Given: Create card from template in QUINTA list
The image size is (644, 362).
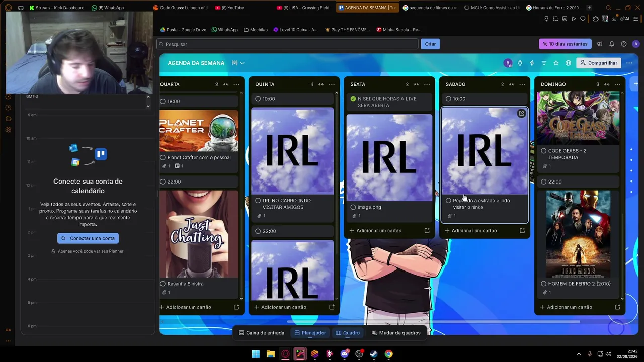Looking at the screenshot, I should (332, 307).
